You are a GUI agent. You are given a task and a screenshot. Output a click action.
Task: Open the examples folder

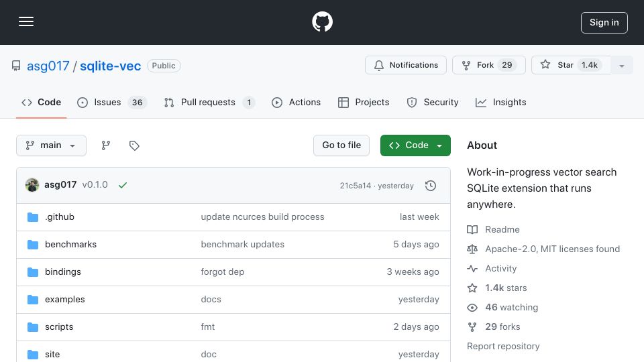click(x=65, y=299)
